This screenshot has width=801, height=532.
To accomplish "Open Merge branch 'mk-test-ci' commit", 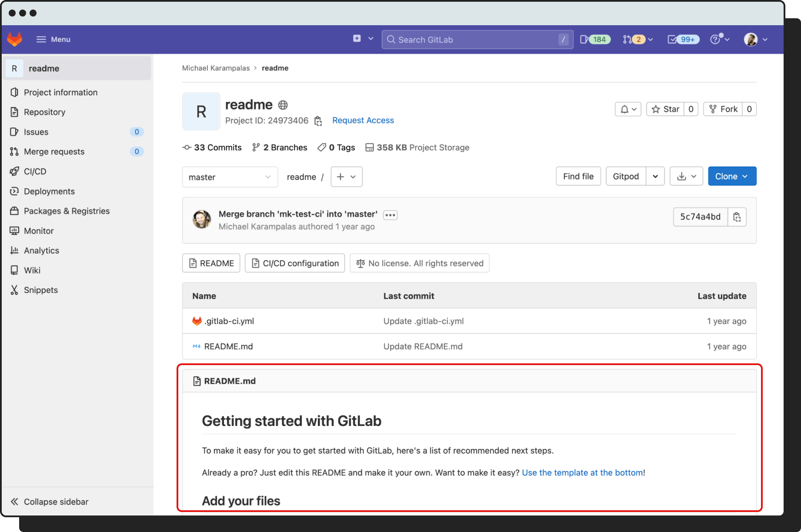I will pyautogui.click(x=298, y=214).
